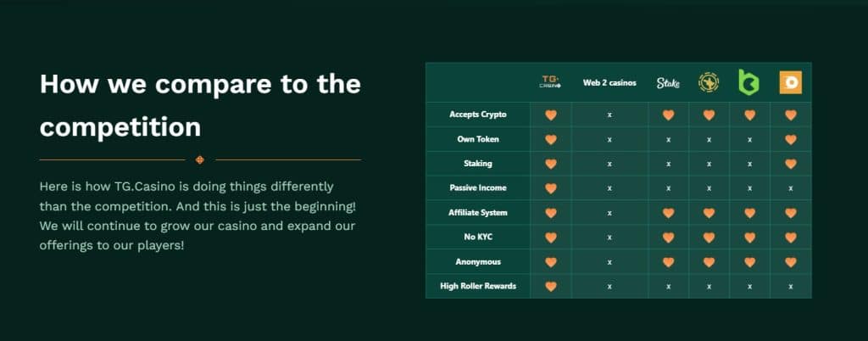This screenshot has height=341, width=868.
Task: Select the green BC.Game logo
Action: (x=749, y=82)
